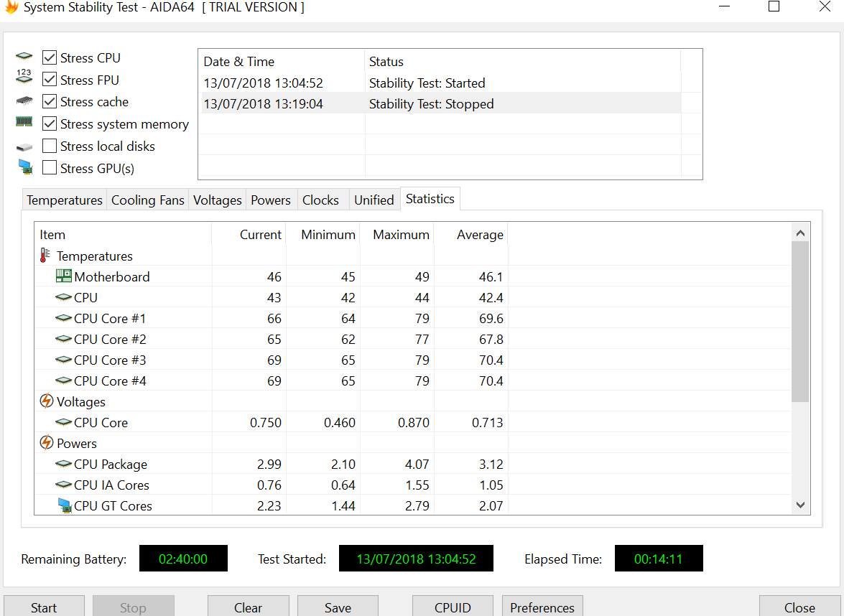Click the Save button
The image size is (844, 616).
pos(338,607)
